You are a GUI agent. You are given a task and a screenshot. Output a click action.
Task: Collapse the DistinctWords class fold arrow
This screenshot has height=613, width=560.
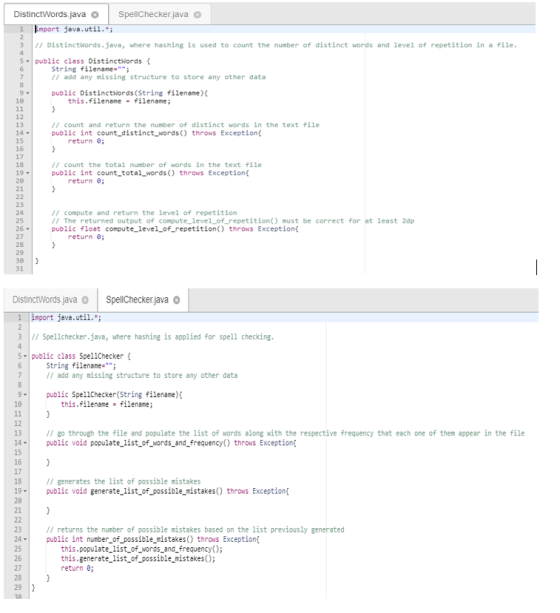pos(28,61)
